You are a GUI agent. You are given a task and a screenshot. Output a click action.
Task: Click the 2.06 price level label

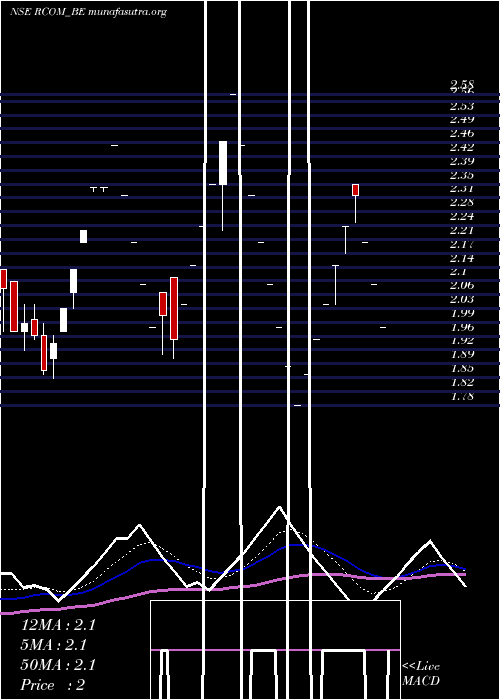click(462, 285)
